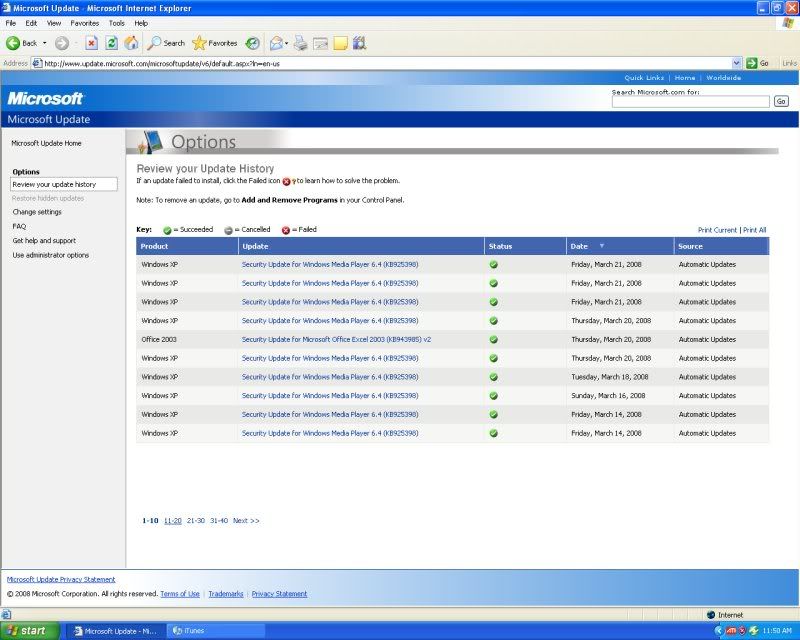This screenshot has height=640, width=800.
Task: Click the Worldwide link in the top bar
Action: click(723, 78)
